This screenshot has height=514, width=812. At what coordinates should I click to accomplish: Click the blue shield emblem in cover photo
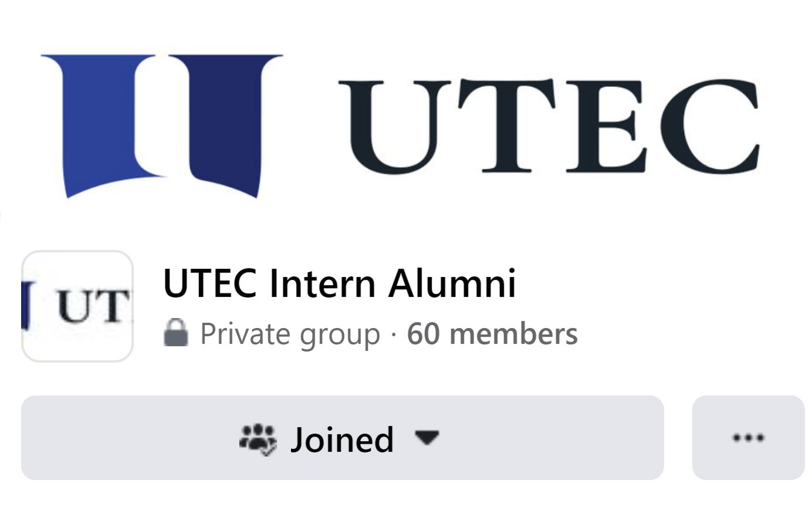tap(161, 123)
